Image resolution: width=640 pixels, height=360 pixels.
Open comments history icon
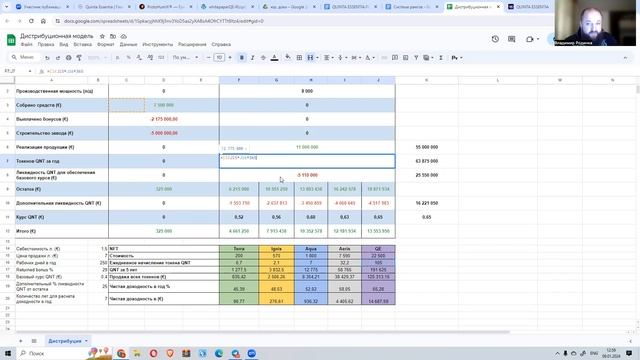point(511,39)
